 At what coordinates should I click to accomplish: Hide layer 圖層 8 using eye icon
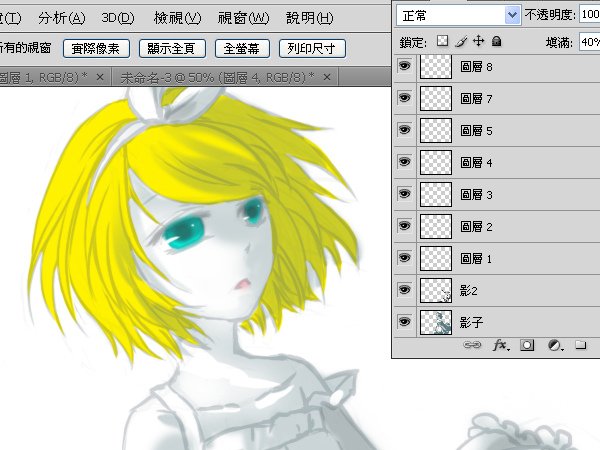[x=404, y=66]
